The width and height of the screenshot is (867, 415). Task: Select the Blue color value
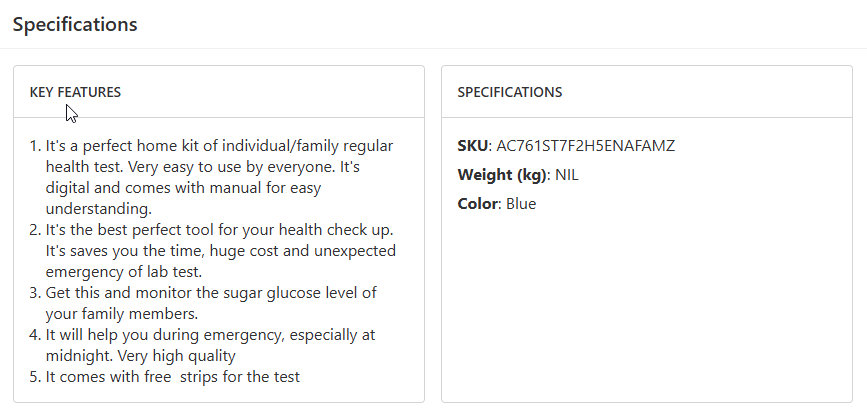pos(521,204)
